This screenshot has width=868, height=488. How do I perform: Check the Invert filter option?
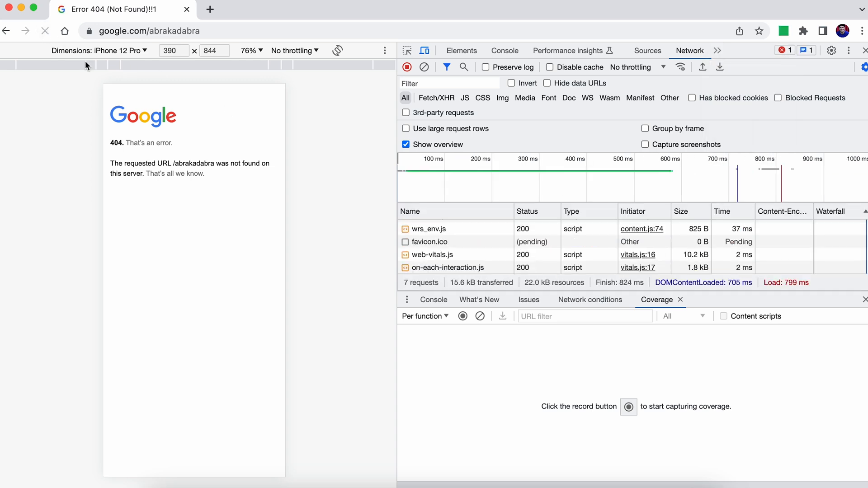(511, 83)
